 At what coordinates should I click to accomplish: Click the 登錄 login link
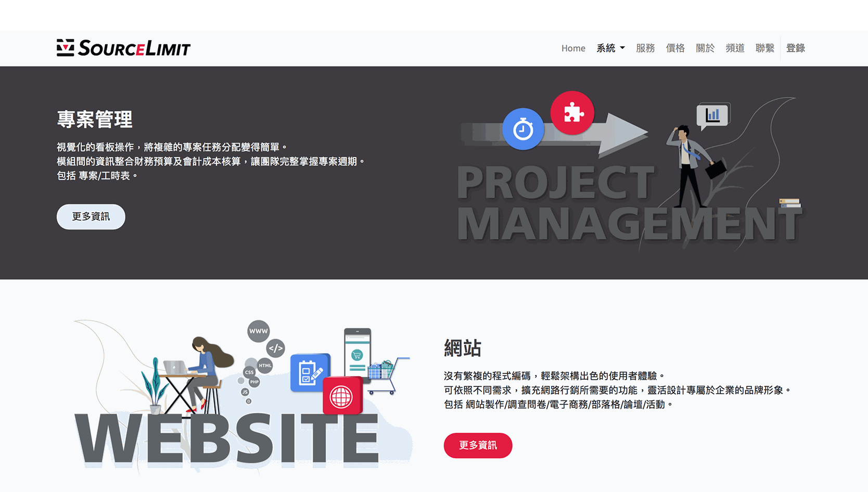795,48
